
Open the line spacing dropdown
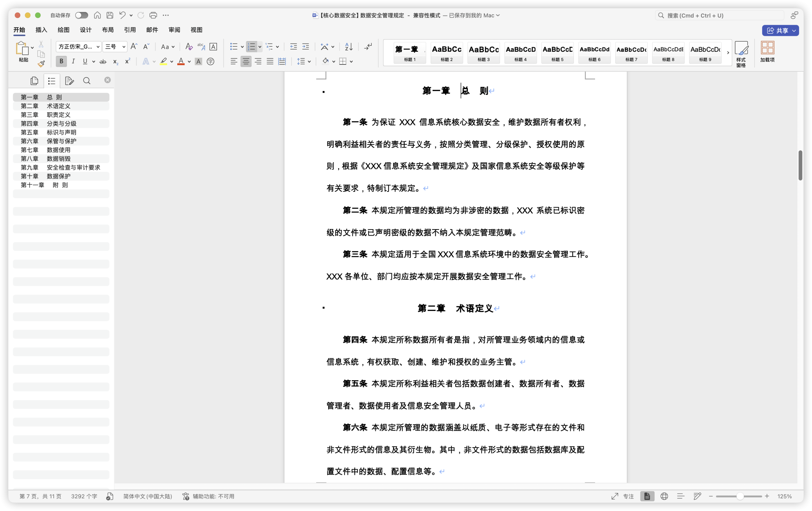pos(304,61)
